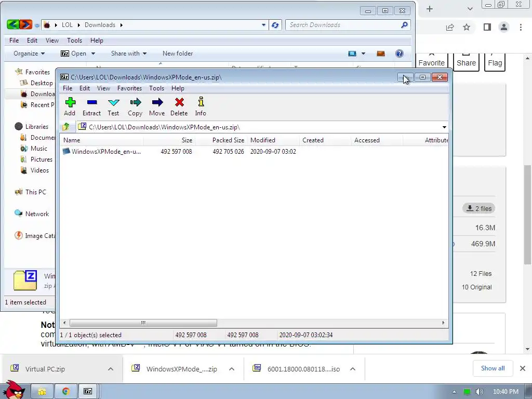Expand options for WindowsXPMode zip download

[x=232, y=369]
